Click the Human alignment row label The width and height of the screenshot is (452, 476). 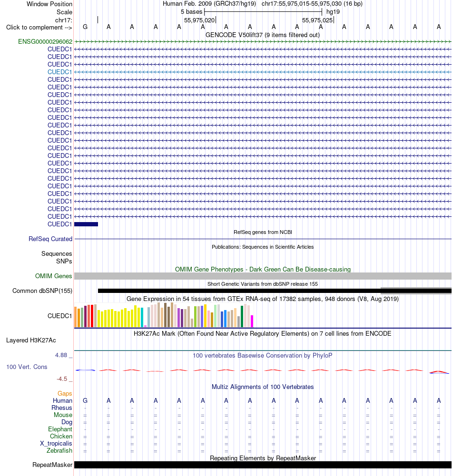[63, 401]
